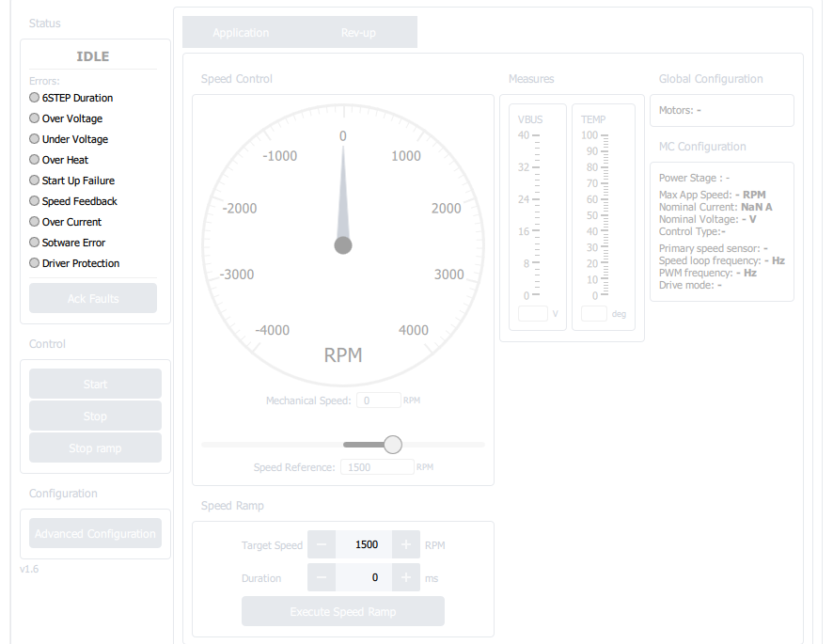Decrease Target Speed with minus button
Viewport: 833px width, 644px height.
point(322,544)
